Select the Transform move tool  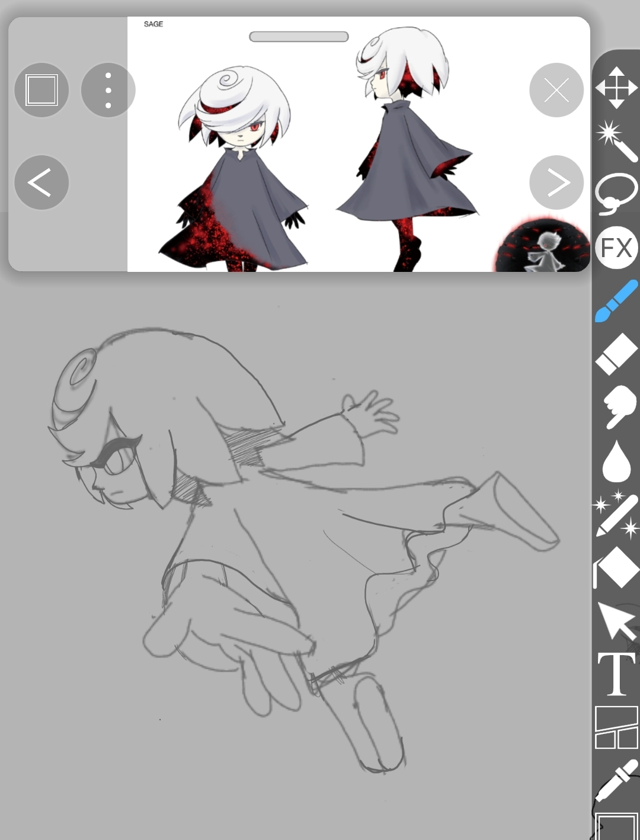click(616, 88)
